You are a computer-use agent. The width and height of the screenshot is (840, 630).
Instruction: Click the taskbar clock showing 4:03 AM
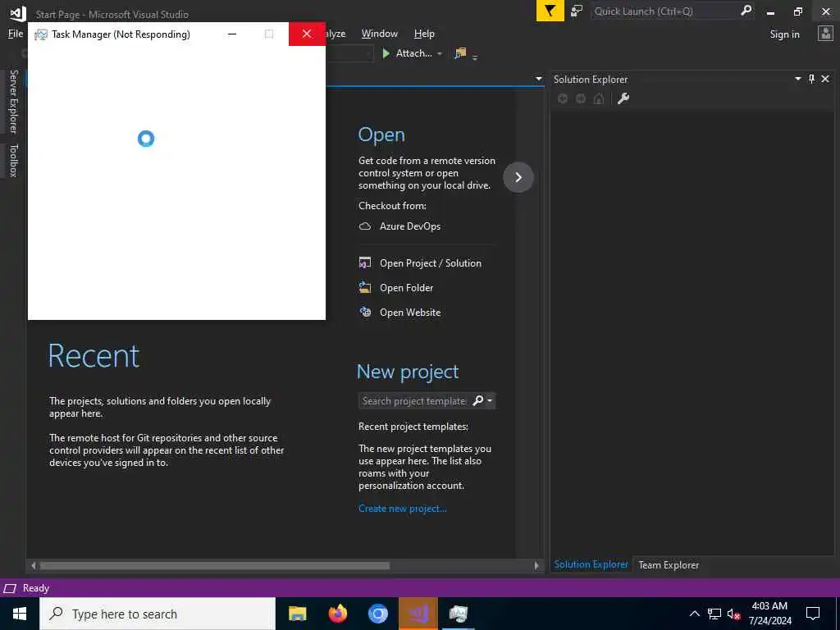click(x=769, y=614)
